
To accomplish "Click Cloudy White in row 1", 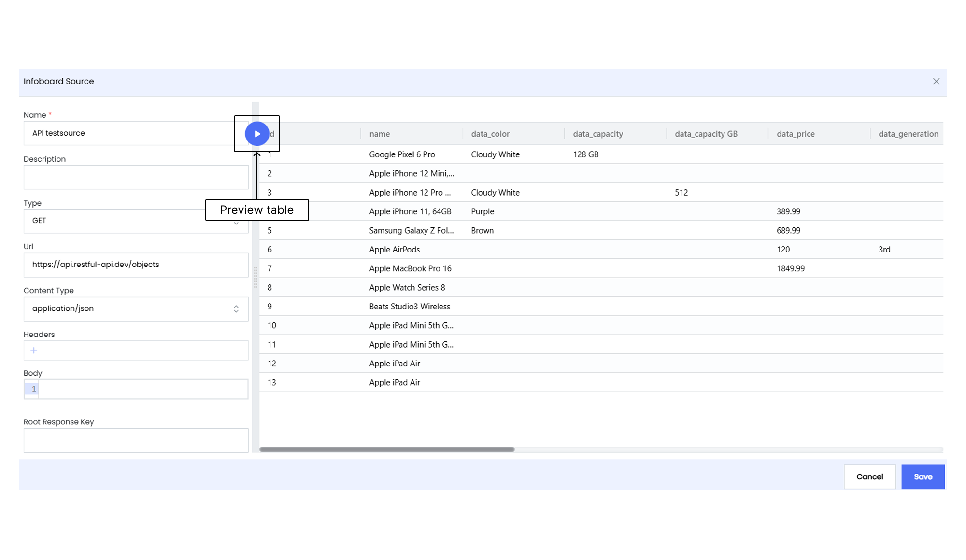I will pos(513,154).
